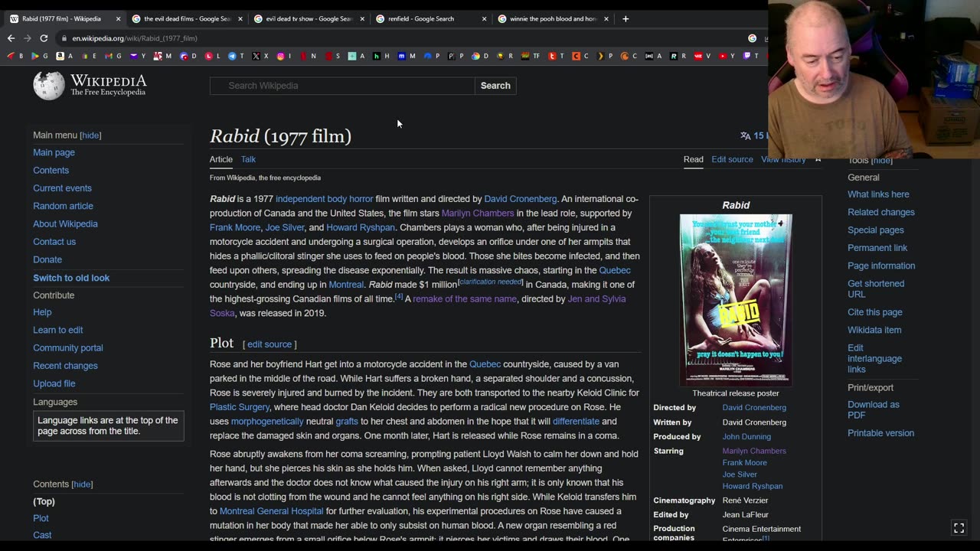Hide the Contents sidebar section
The image size is (980, 551).
point(82,484)
